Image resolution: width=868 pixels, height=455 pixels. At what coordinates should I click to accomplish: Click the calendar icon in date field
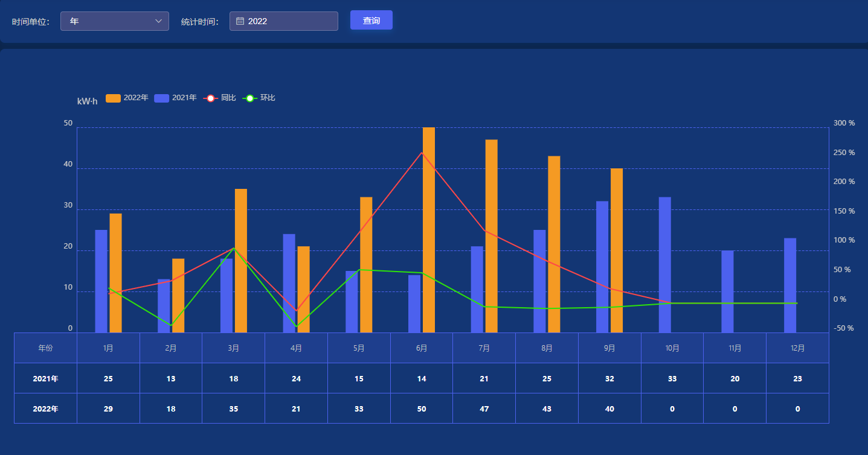[240, 21]
